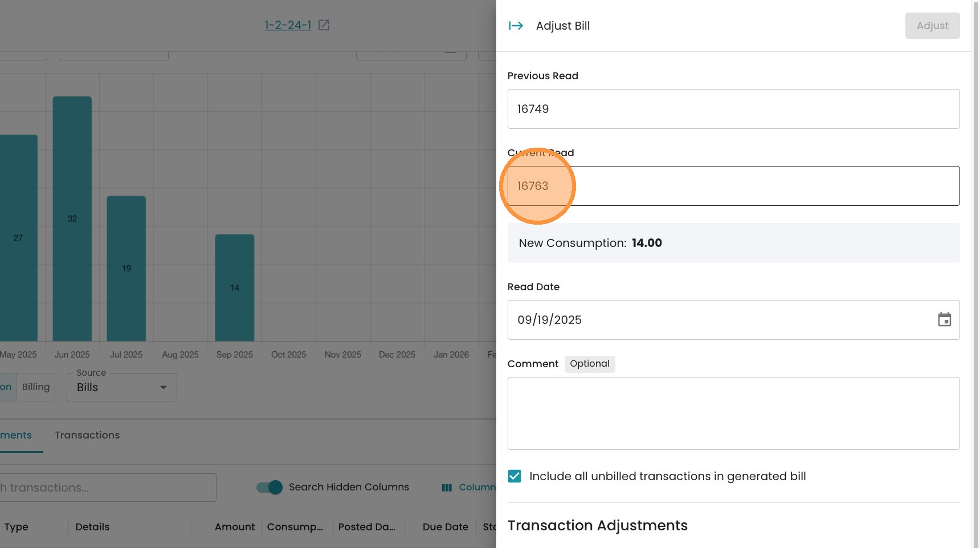Click the Columns icon
Image resolution: width=980 pixels, height=548 pixels.
(447, 488)
